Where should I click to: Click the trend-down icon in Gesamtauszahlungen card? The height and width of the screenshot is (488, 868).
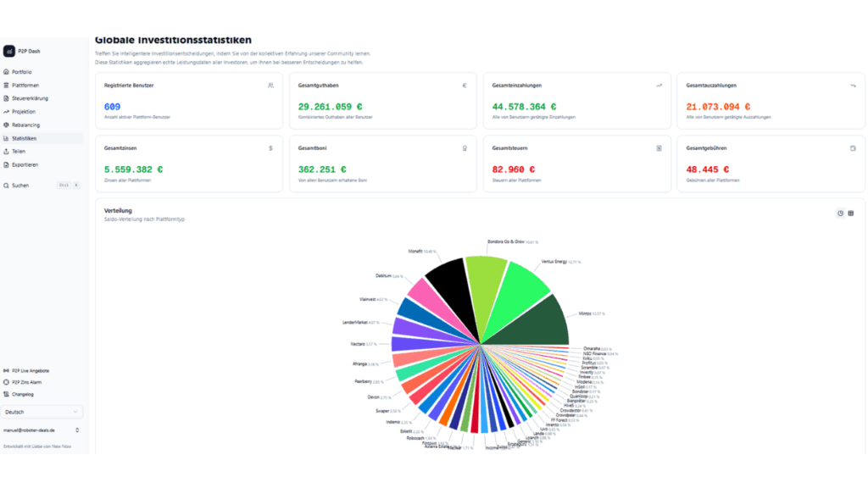click(853, 86)
